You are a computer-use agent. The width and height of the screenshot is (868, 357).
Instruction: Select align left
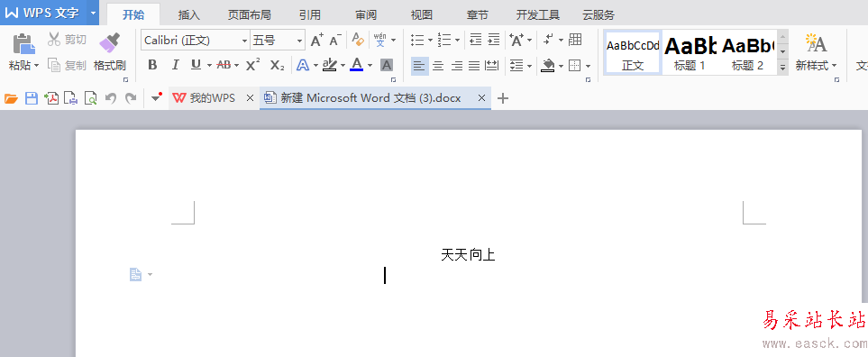[x=420, y=66]
